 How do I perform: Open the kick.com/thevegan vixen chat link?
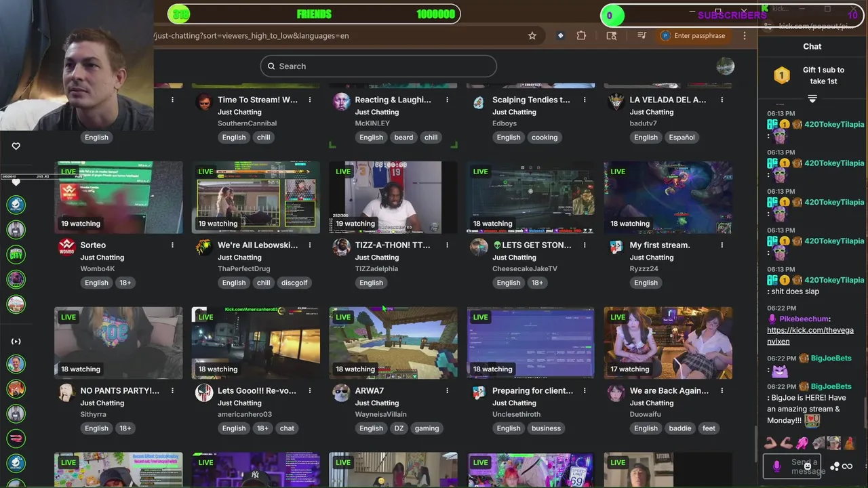[x=810, y=336]
